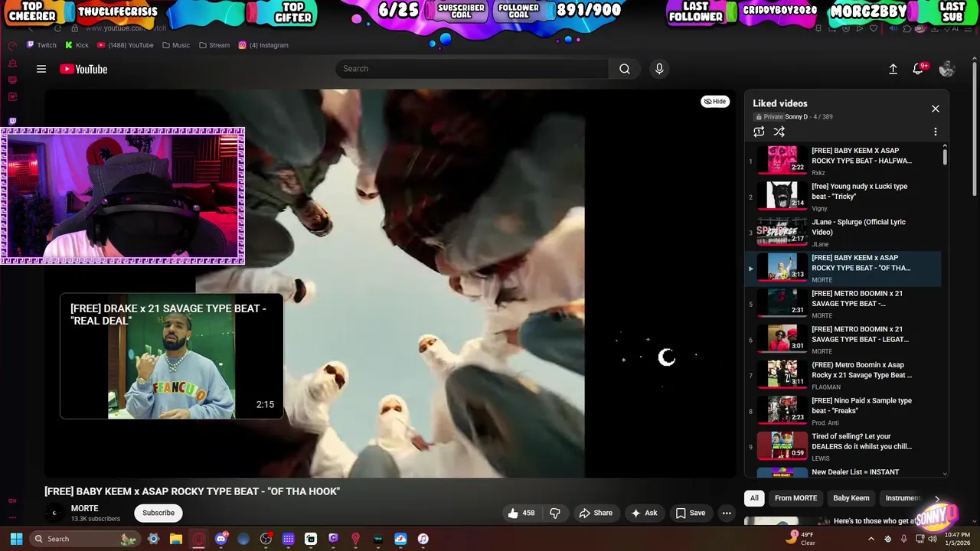This screenshot has height=551, width=980.
Task: Open the account avatar menu
Action: (x=947, y=69)
